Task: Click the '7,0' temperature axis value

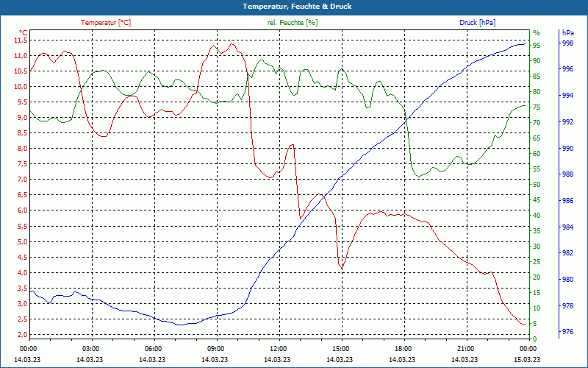Action: point(22,180)
